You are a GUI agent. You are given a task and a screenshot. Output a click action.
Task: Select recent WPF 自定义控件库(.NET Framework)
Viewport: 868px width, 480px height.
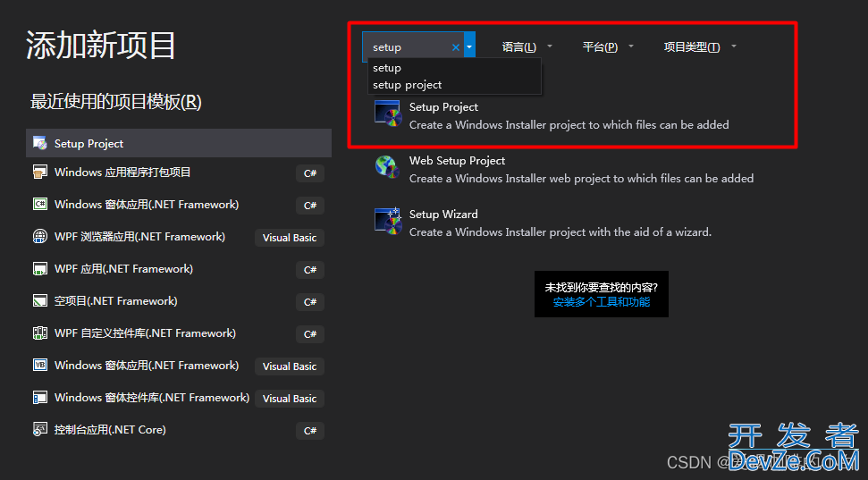[x=179, y=333]
